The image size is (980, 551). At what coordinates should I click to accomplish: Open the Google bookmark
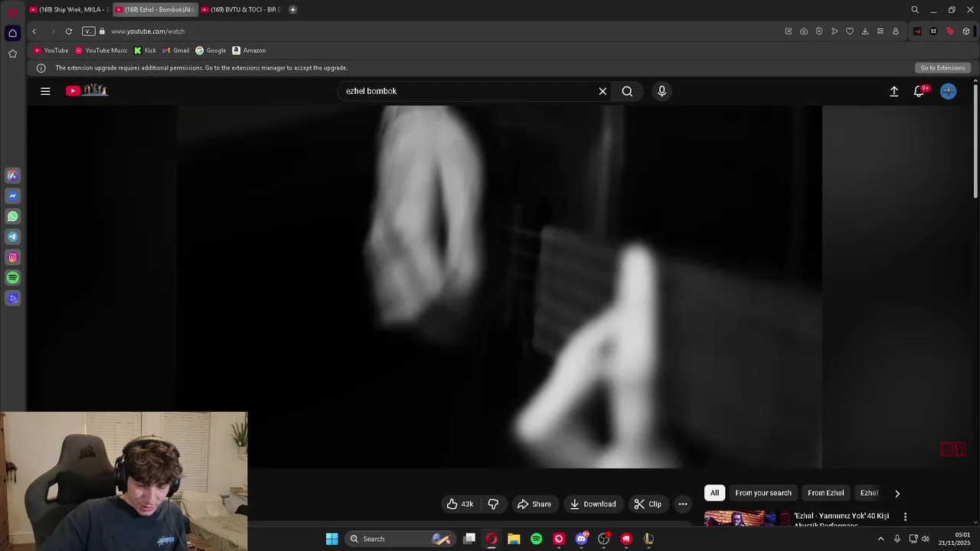(x=211, y=51)
